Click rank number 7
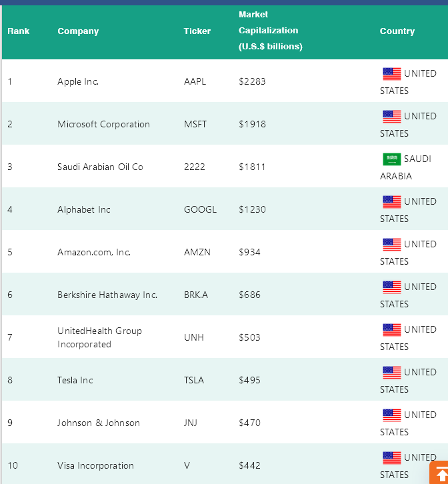 click(x=10, y=337)
